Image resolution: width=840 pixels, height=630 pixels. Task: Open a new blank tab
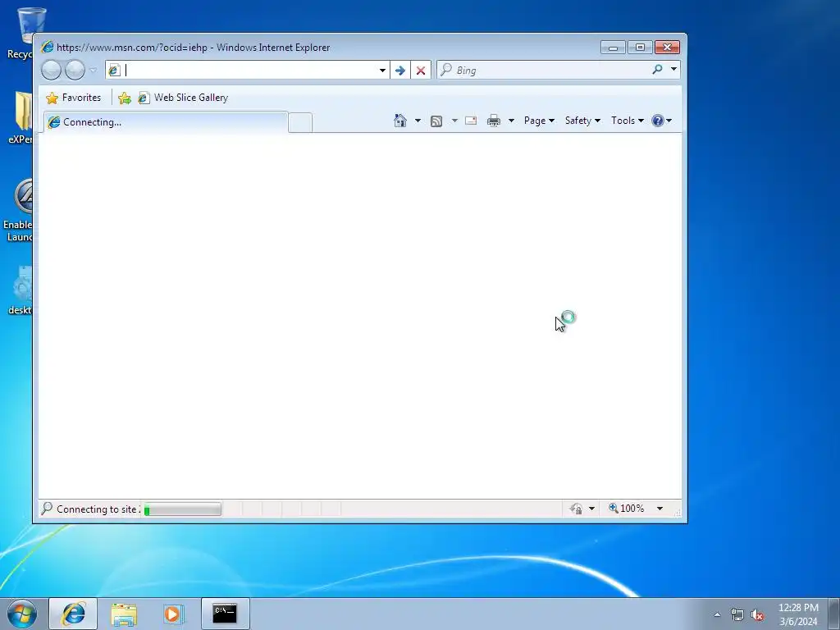click(x=300, y=123)
